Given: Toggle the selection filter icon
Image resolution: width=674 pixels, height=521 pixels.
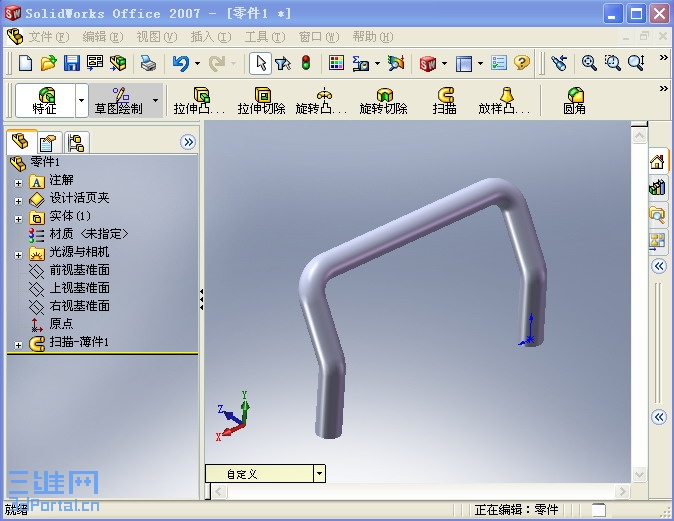Looking at the screenshot, I should tap(282, 63).
